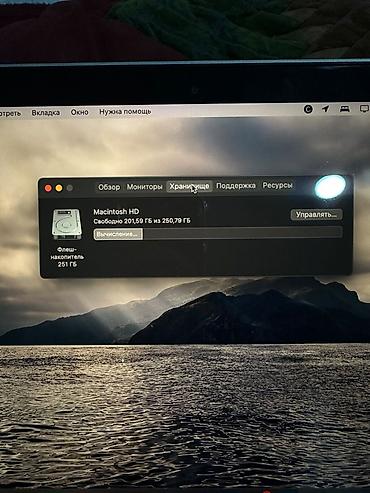The image size is (370, 493).
Task: Minimize the window with the yellow button
Action: pyautogui.click(x=59, y=188)
